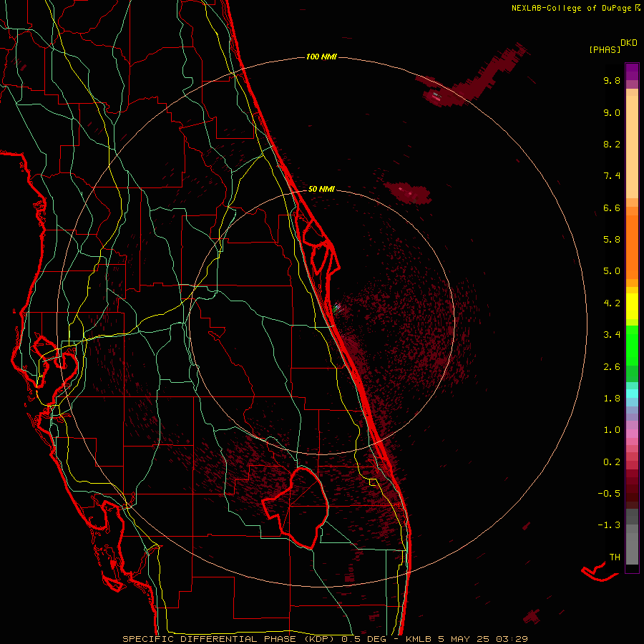Click the small echo blob beside the 50 NMI label
Viewport: 644px width, 644px height.
click(x=409, y=192)
